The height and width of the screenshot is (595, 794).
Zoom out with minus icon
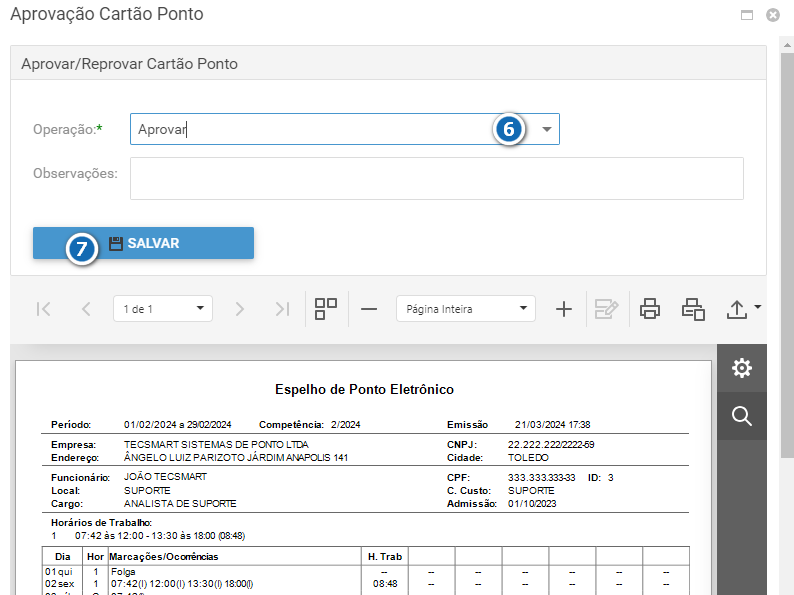(369, 309)
